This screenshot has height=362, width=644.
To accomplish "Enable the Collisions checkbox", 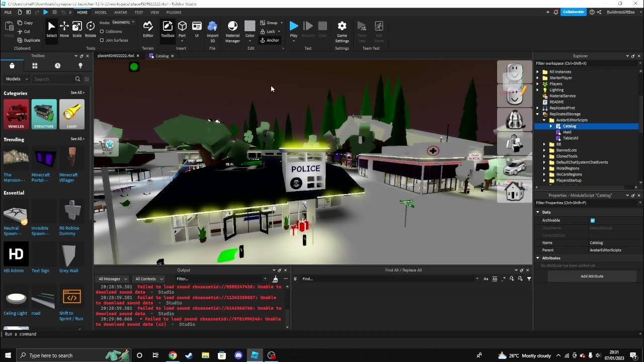I will point(102,32).
